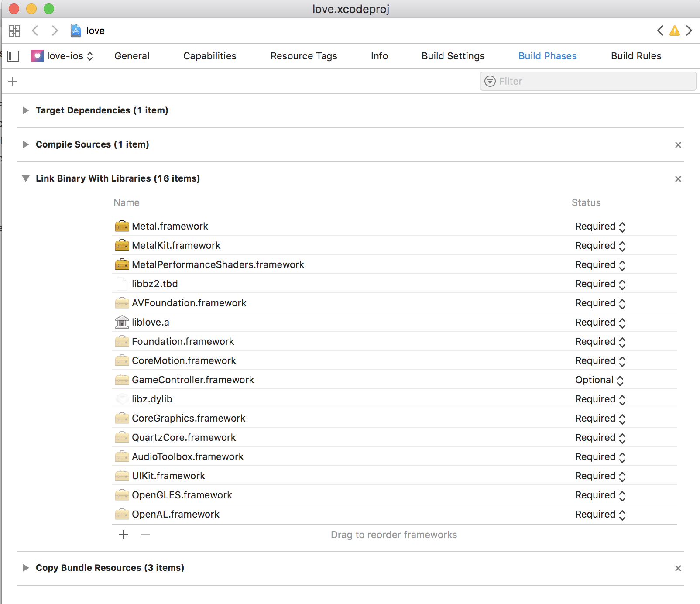
Task: Select the libz.dylib icon
Action: [x=122, y=399]
